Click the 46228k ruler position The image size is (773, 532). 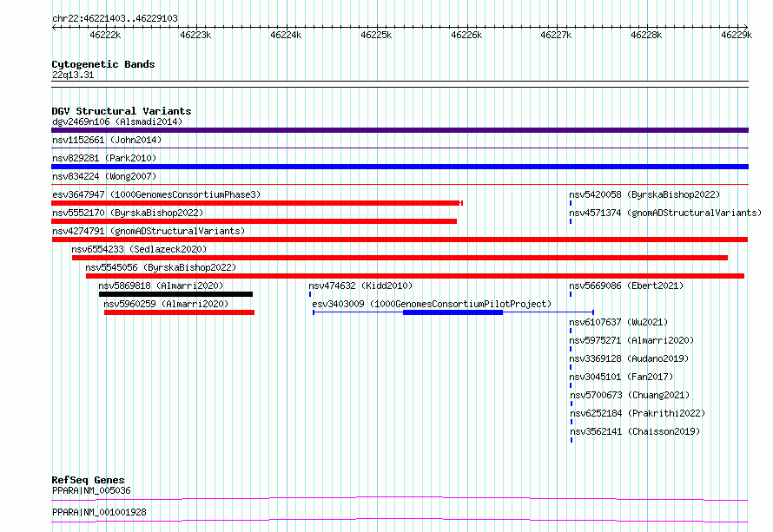[x=646, y=35]
